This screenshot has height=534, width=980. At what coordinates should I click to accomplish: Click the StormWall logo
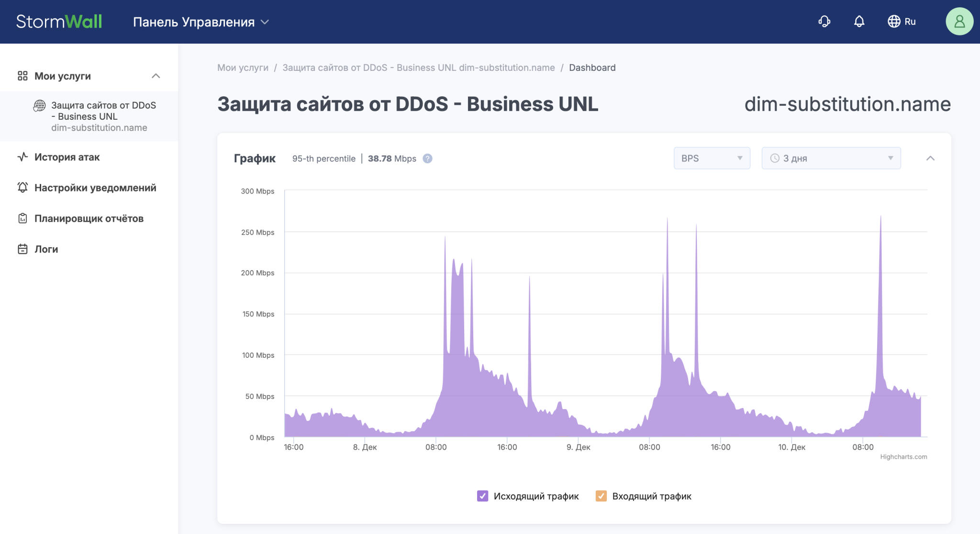pyautogui.click(x=59, y=22)
